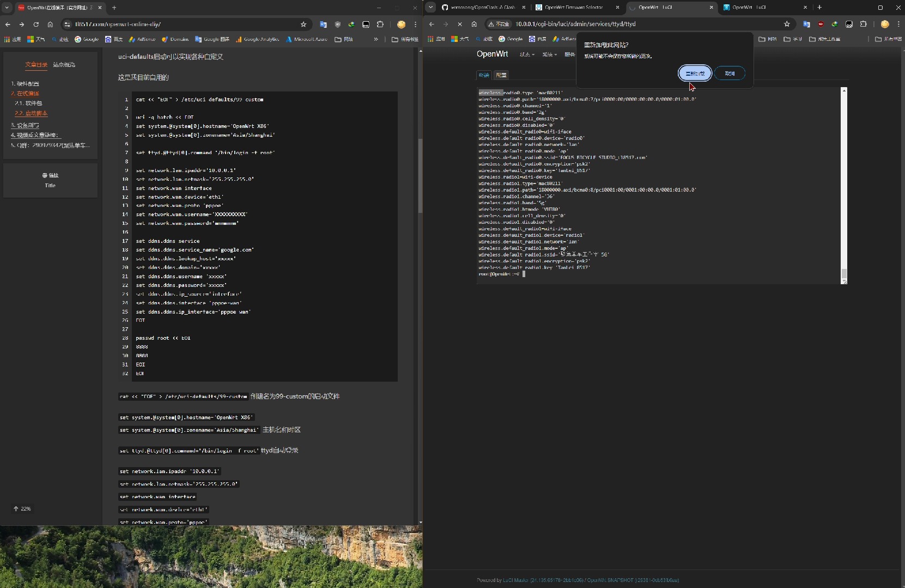Screen dimensions: 905x588
Task: Click the right browser address bar URL
Action: coord(575,24)
